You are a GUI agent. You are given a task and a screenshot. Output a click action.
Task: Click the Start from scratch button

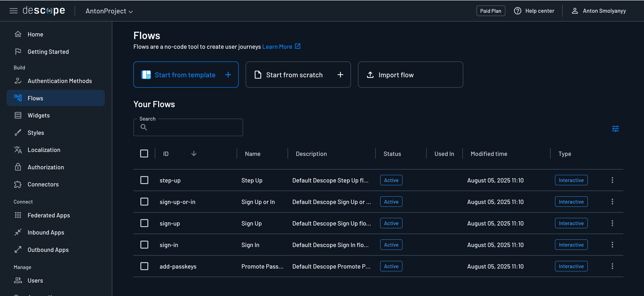[x=298, y=75]
